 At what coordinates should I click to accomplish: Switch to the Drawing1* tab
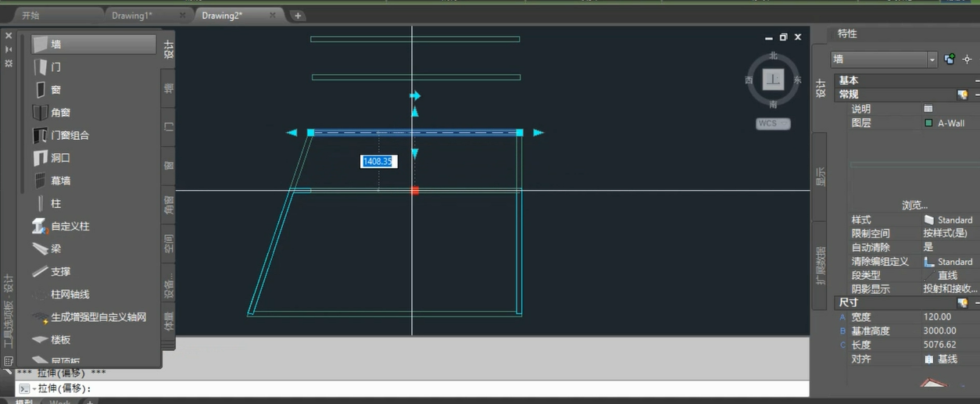coord(132,15)
